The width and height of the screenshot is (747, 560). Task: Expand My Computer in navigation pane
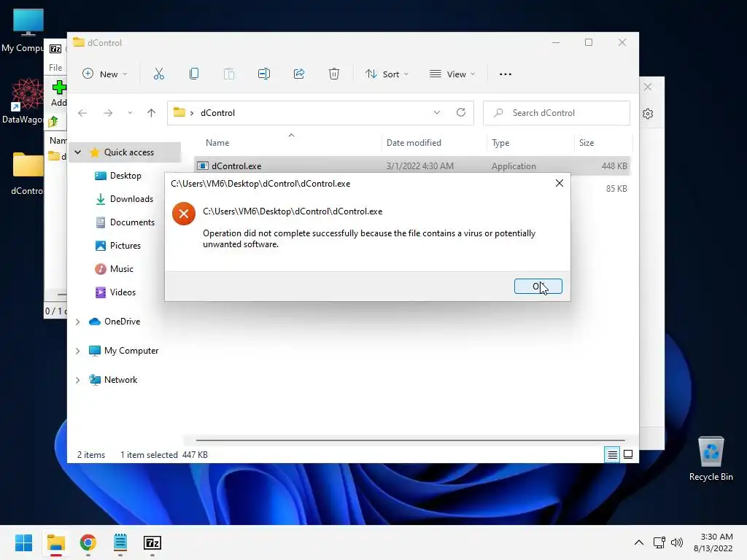click(77, 351)
